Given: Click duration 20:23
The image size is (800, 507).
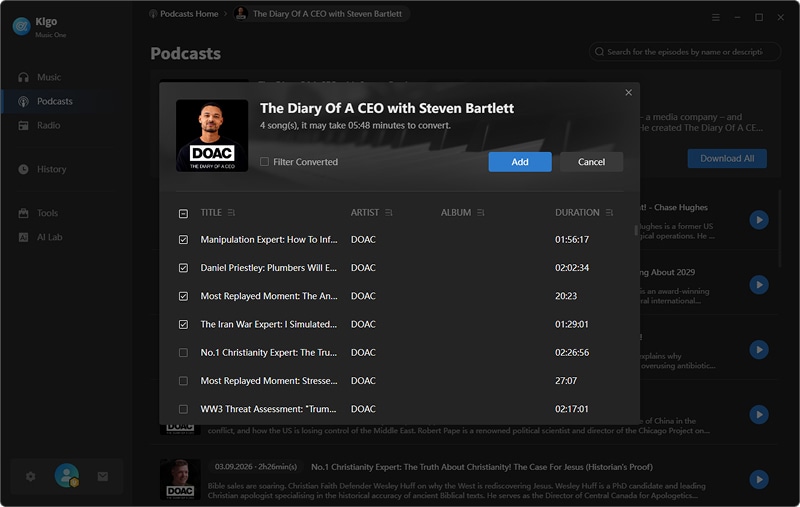Looking at the screenshot, I should (566, 296).
